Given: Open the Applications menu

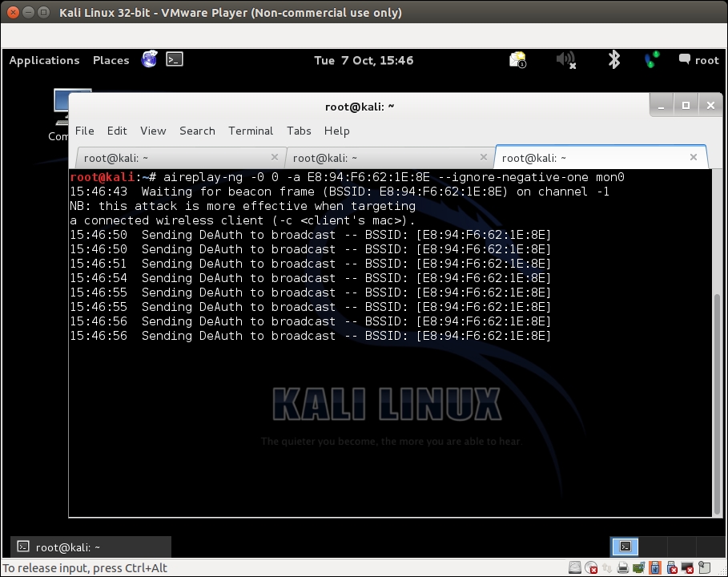Looking at the screenshot, I should pos(45,60).
